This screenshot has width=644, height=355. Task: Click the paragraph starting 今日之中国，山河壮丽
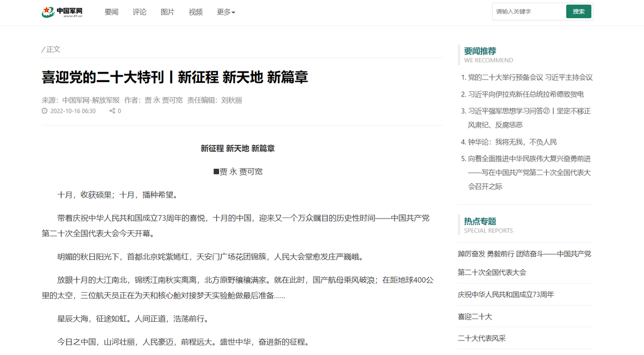(x=183, y=342)
